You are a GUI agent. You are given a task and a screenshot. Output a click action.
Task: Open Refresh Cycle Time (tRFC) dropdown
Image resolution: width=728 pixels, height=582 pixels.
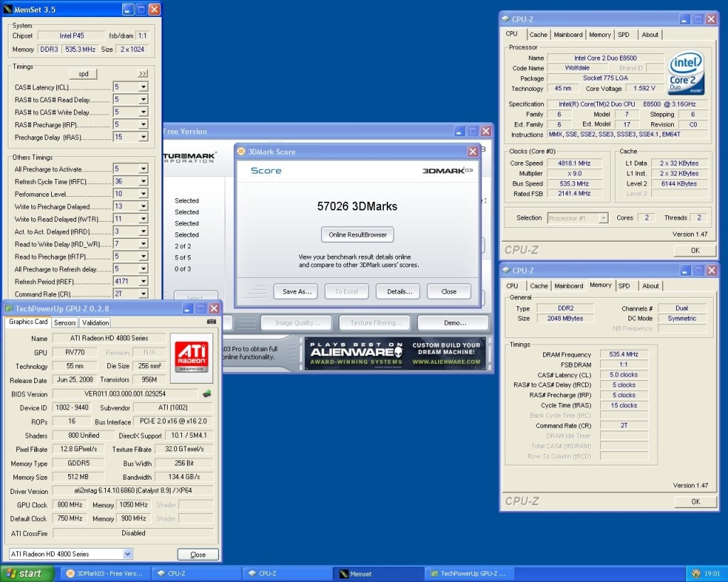tap(144, 181)
